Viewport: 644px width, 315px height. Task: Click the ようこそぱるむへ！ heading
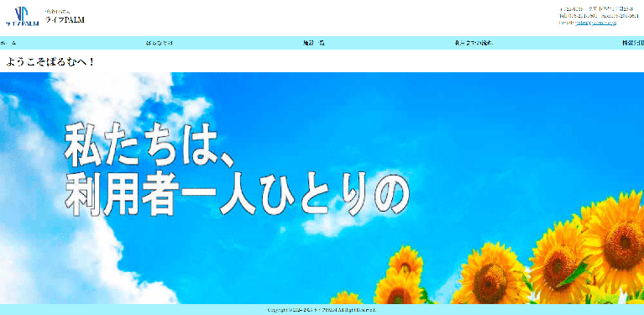point(51,61)
